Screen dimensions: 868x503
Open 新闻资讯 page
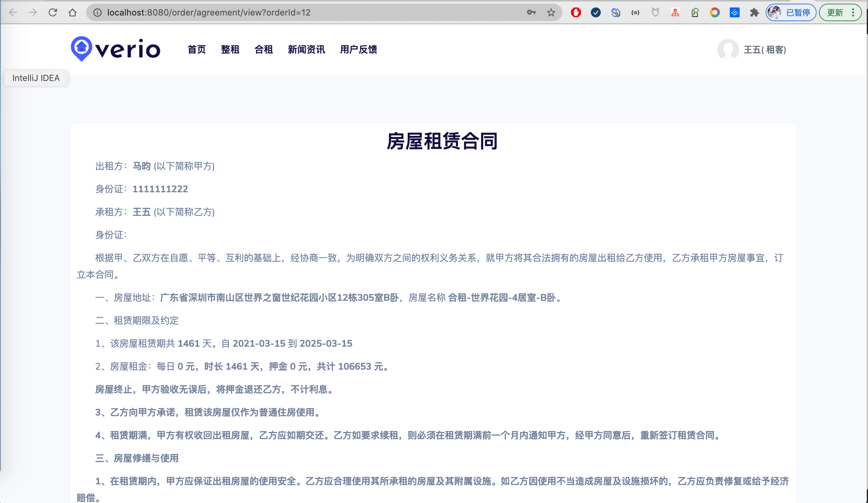tap(306, 50)
